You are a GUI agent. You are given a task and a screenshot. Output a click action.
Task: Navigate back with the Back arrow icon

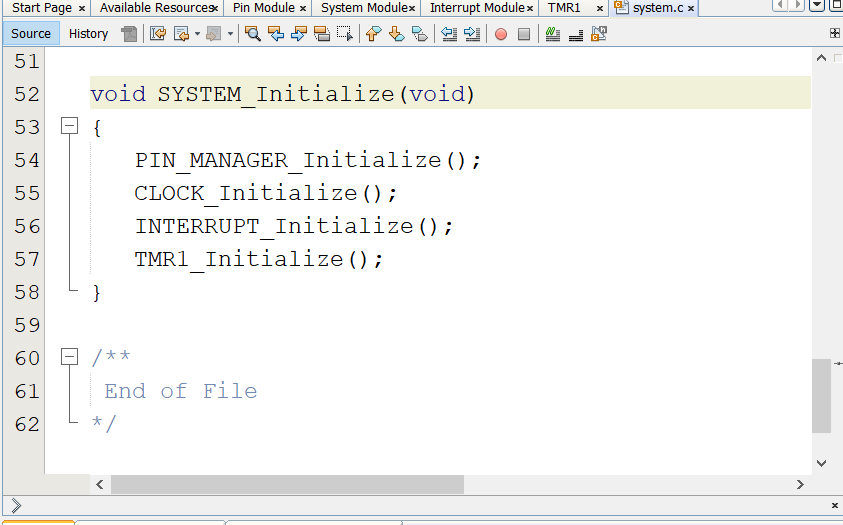click(181, 34)
